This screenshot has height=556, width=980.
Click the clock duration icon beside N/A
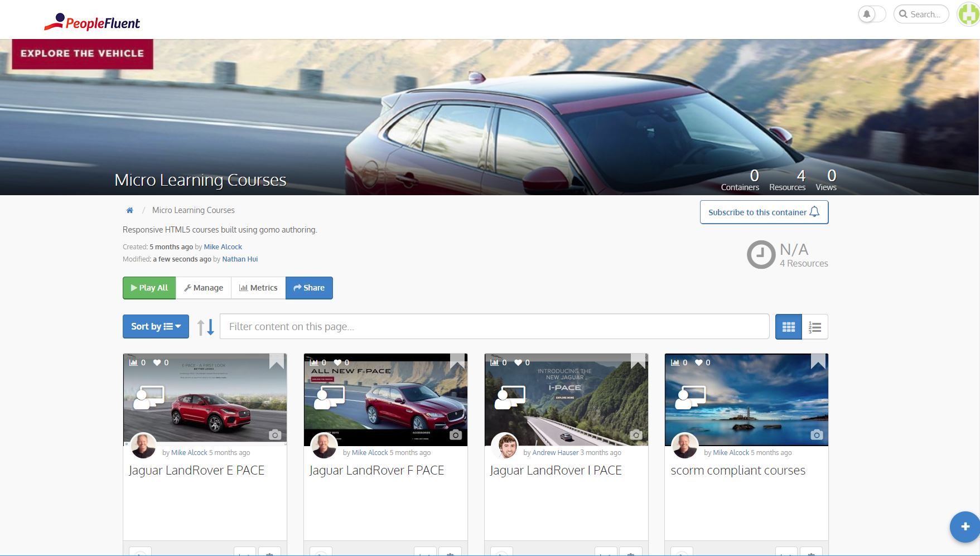tap(761, 255)
